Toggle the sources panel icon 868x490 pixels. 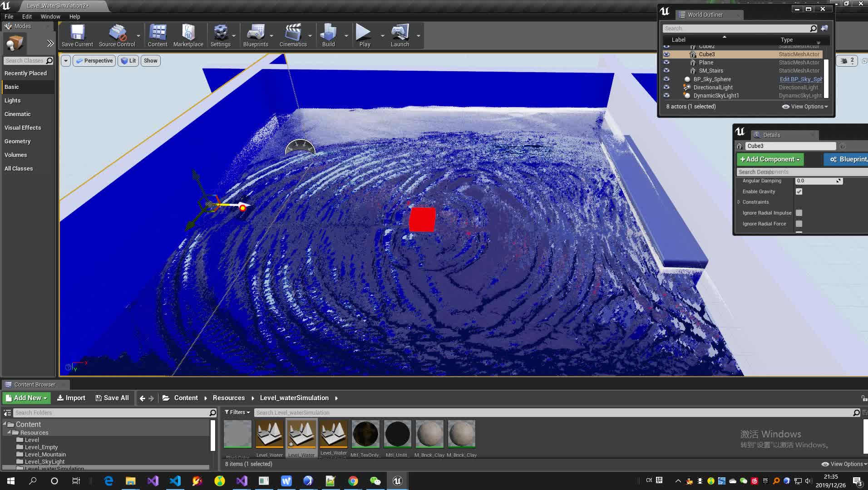(7, 413)
